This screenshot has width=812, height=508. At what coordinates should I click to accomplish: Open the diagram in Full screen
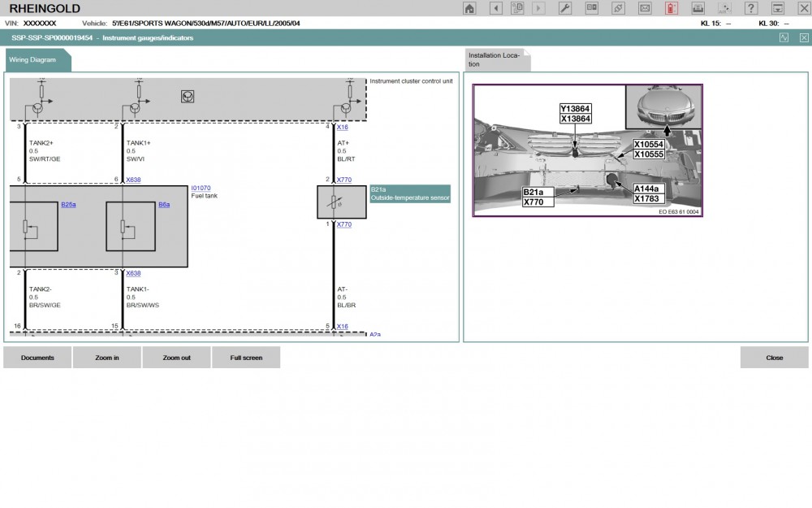pyautogui.click(x=246, y=358)
